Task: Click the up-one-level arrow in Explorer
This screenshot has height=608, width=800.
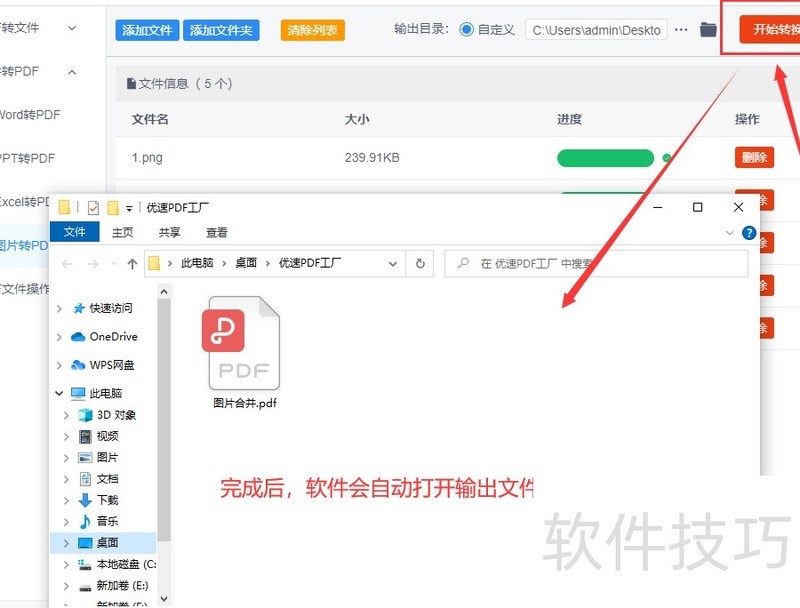Action: tap(133, 264)
